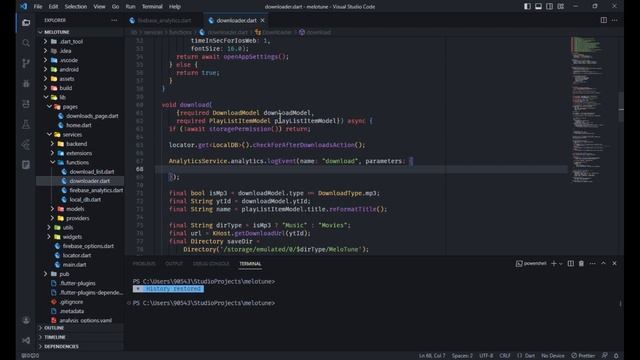The image size is (640, 360).
Task: Change UTF-8 encoding in status bar
Action: click(486, 356)
